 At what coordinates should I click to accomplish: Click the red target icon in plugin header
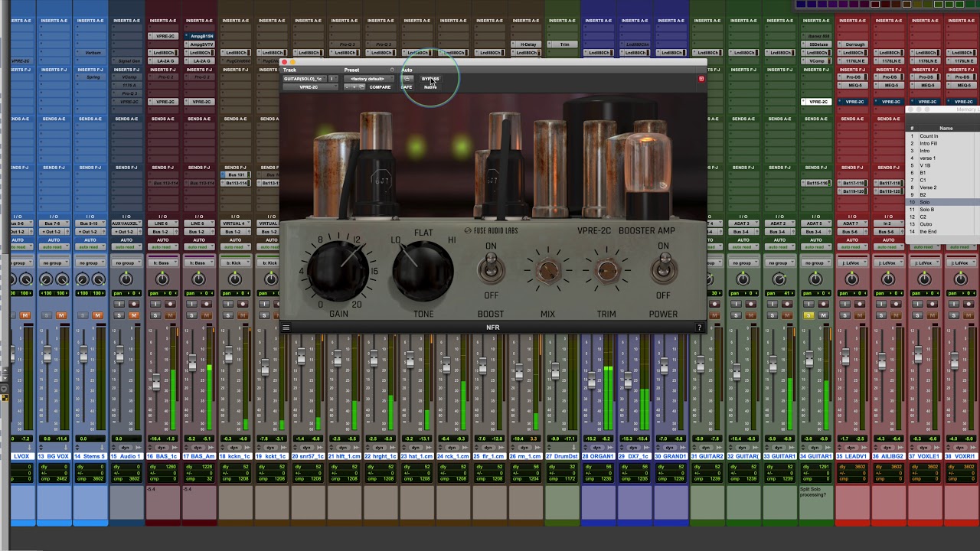(701, 79)
